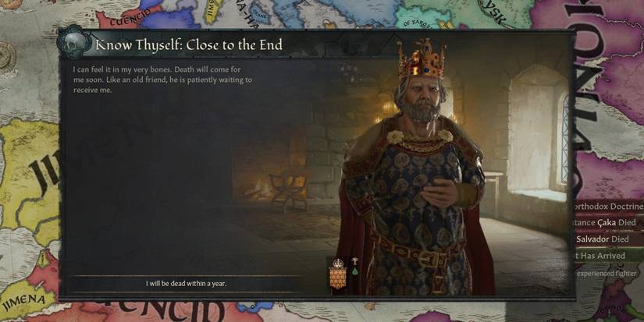The width and height of the screenshot is (644, 322).
Task: Click the green droplet icon
Action: coord(354,271)
